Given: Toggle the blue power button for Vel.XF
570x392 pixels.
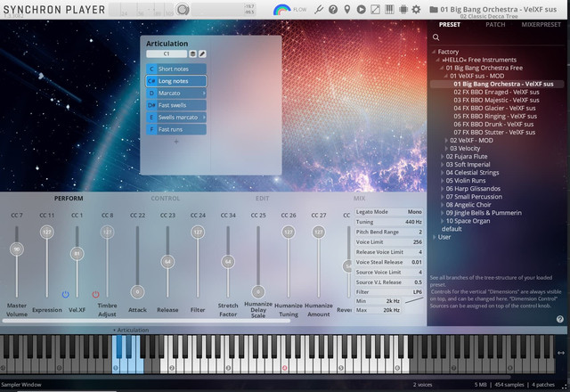Looking at the screenshot, I should pos(65,294).
